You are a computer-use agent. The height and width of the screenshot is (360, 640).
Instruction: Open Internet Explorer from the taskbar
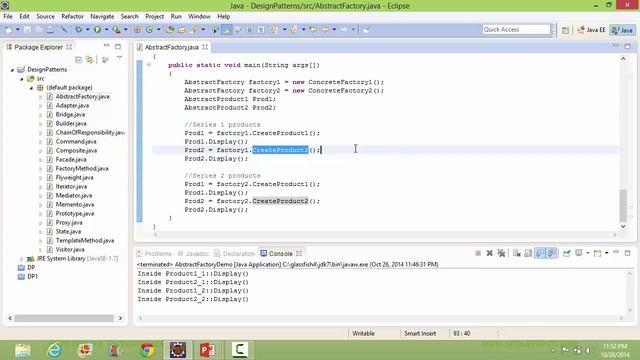coord(54,350)
